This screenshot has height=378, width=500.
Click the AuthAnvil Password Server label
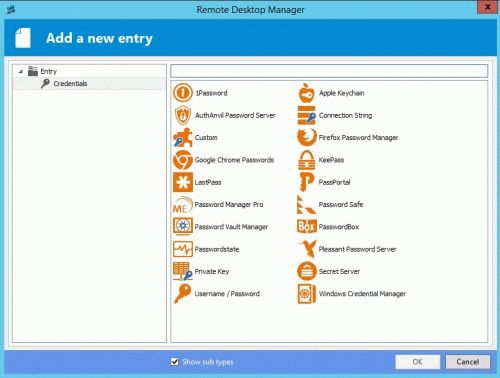(x=235, y=115)
